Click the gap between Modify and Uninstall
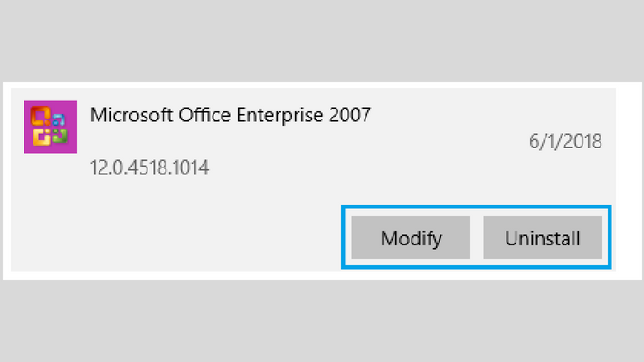 [477, 237]
